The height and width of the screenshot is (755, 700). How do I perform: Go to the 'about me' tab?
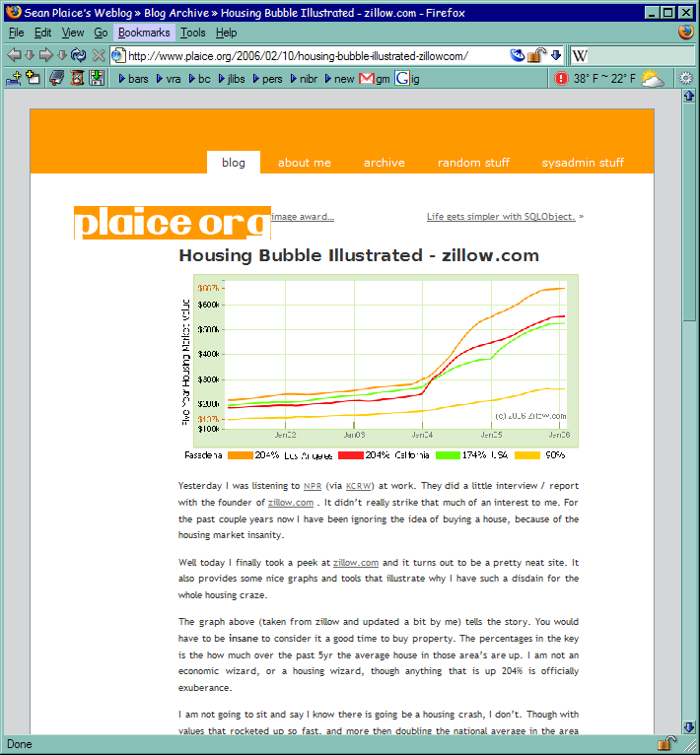pos(305,163)
